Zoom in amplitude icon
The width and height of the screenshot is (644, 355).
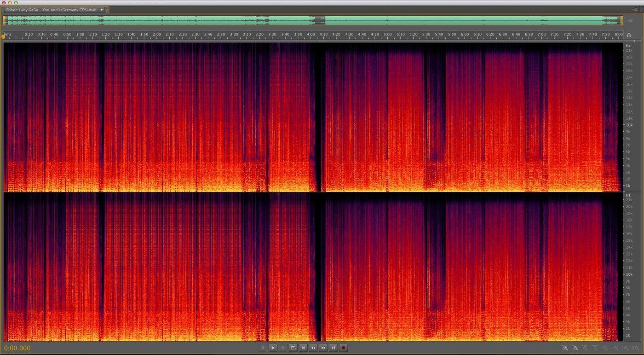[x=565, y=348]
